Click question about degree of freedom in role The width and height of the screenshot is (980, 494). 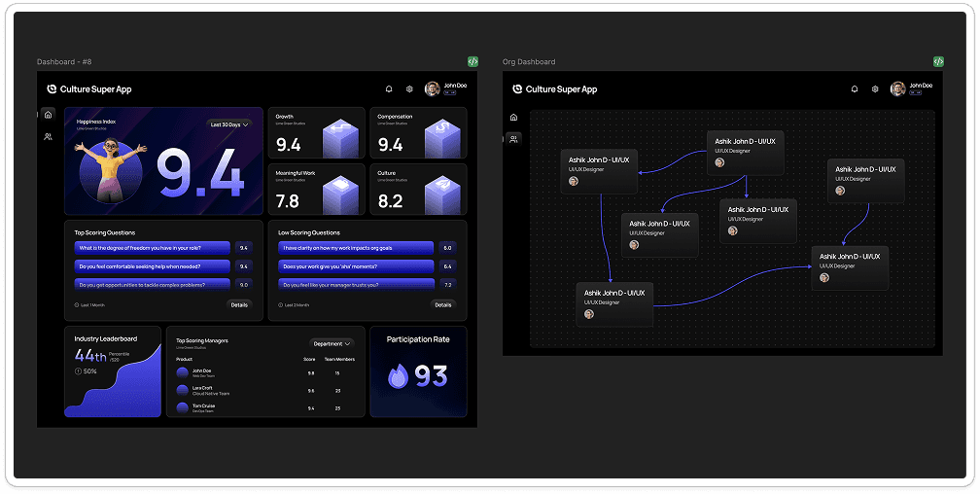(x=153, y=248)
